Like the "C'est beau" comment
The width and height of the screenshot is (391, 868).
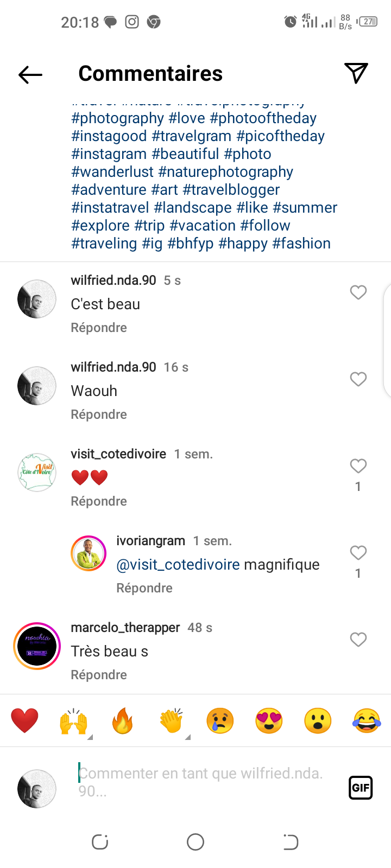point(358,292)
